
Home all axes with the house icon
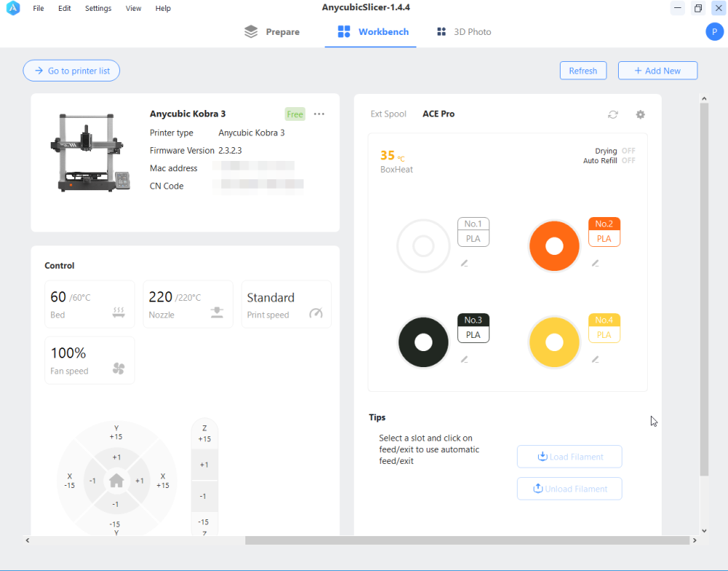coord(116,481)
